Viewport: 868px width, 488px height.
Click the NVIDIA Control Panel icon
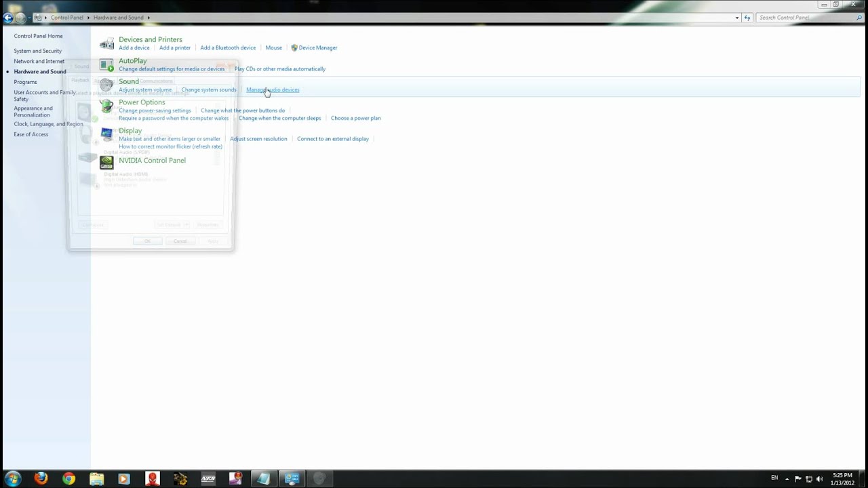click(106, 162)
